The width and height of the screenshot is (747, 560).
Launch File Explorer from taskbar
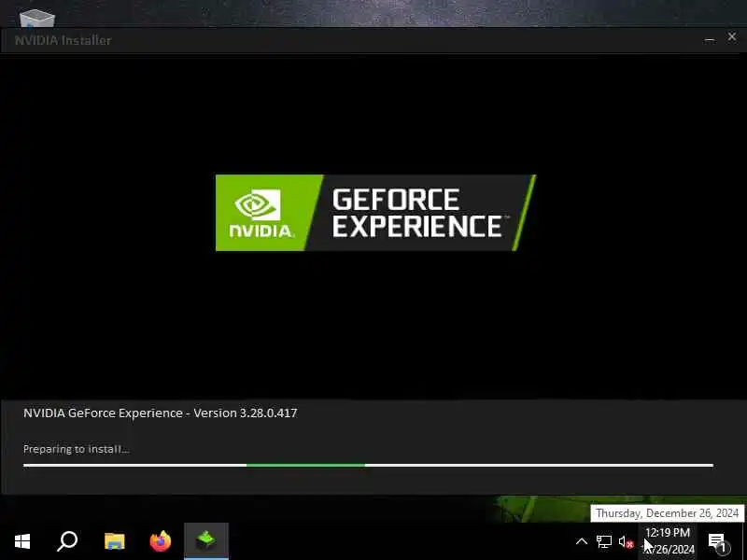(114, 541)
